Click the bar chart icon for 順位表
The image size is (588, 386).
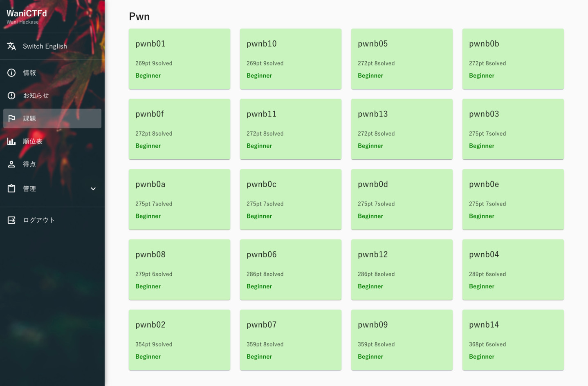(x=11, y=141)
